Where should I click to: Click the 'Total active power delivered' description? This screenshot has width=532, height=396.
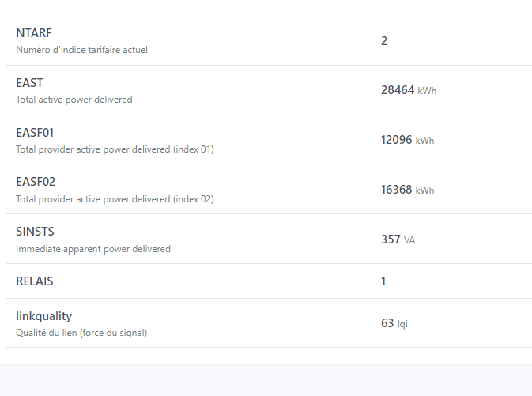74,100
